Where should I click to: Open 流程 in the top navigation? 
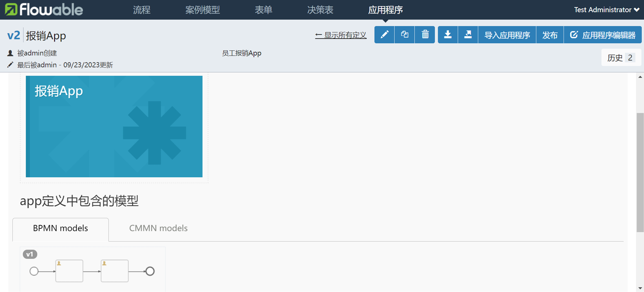[141, 10]
